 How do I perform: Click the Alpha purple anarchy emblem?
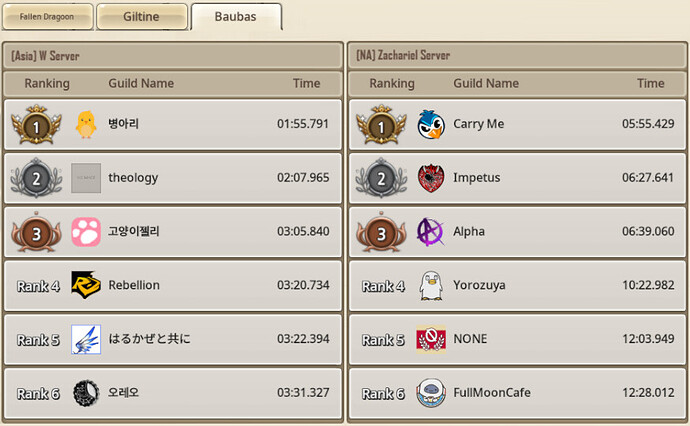coord(430,232)
